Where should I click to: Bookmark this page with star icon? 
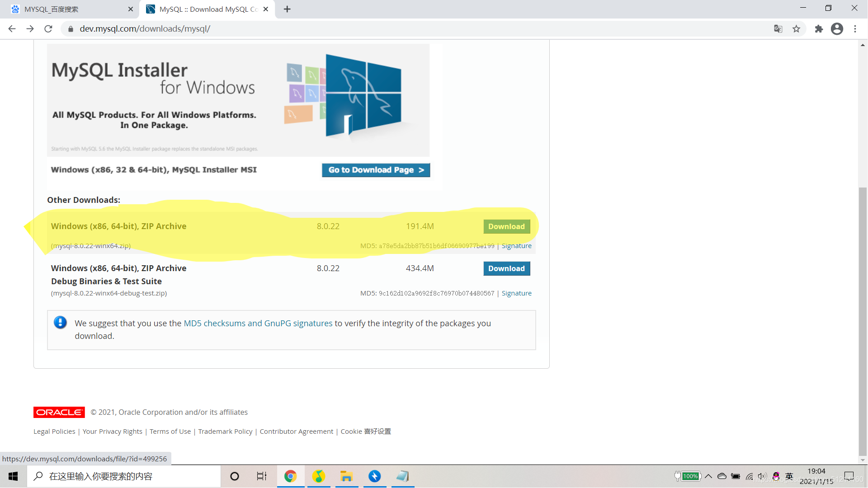pyautogui.click(x=796, y=29)
